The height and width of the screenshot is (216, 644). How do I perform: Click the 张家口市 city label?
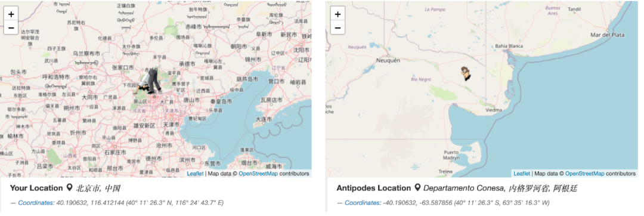click(123, 67)
